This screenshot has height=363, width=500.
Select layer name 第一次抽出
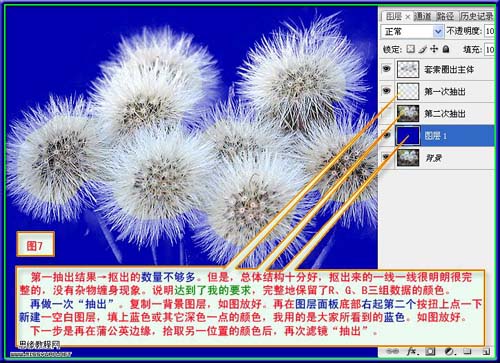click(x=445, y=91)
